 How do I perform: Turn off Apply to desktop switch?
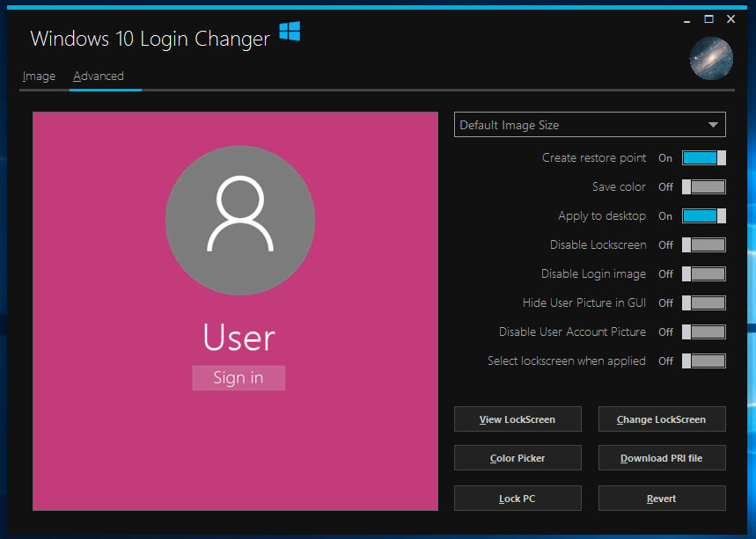click(x=704, y=215)
